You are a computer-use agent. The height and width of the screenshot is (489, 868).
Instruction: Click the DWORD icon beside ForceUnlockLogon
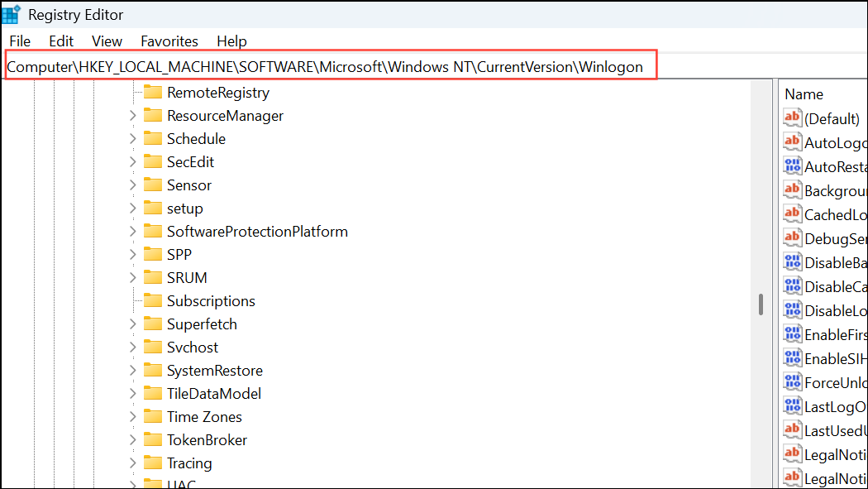pyautogui.click(x=792, y=382)
